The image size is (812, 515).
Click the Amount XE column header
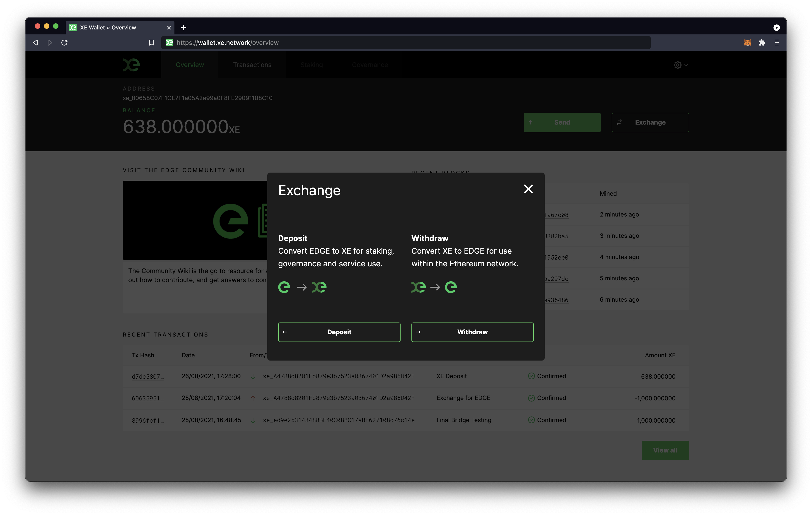point(660,355)
